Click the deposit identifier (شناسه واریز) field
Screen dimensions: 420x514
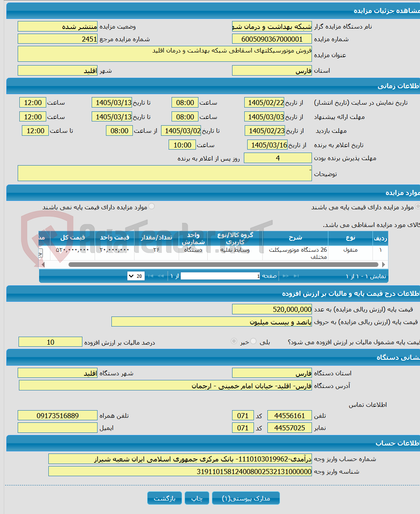pyautogui.click(x=180, y=471)
